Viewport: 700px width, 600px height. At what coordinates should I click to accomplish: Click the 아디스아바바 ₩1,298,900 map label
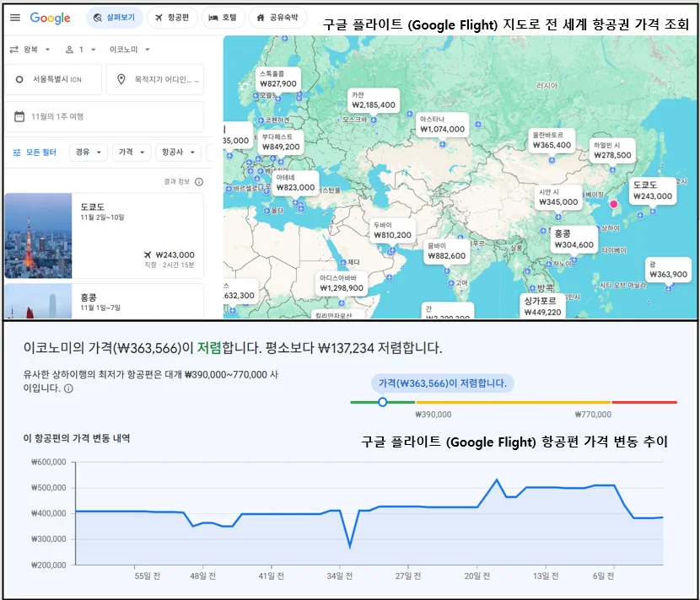point(342,284)
